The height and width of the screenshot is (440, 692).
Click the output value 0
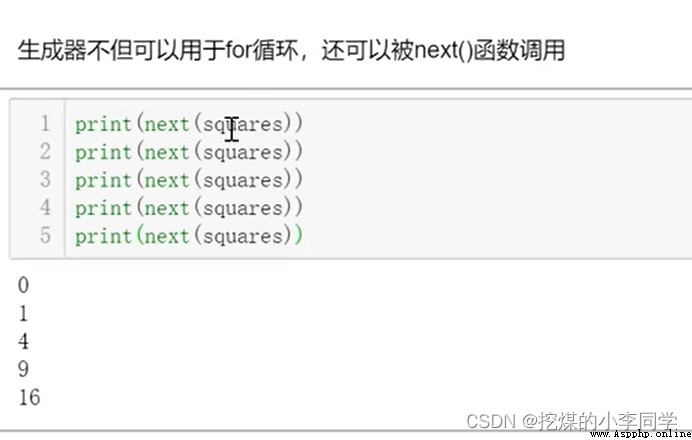point(23,285)
